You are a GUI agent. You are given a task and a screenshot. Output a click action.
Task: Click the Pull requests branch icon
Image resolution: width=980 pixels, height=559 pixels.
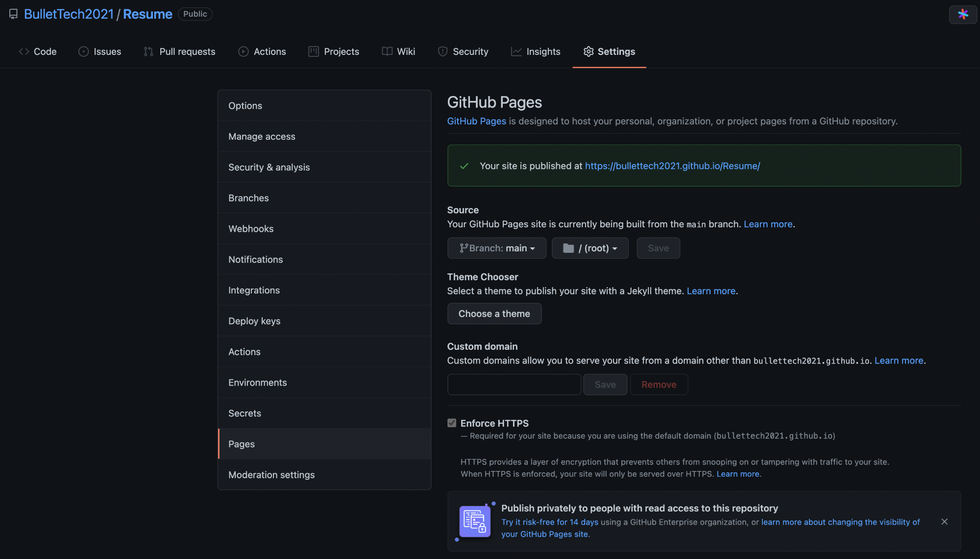click(x=148, y=51)
